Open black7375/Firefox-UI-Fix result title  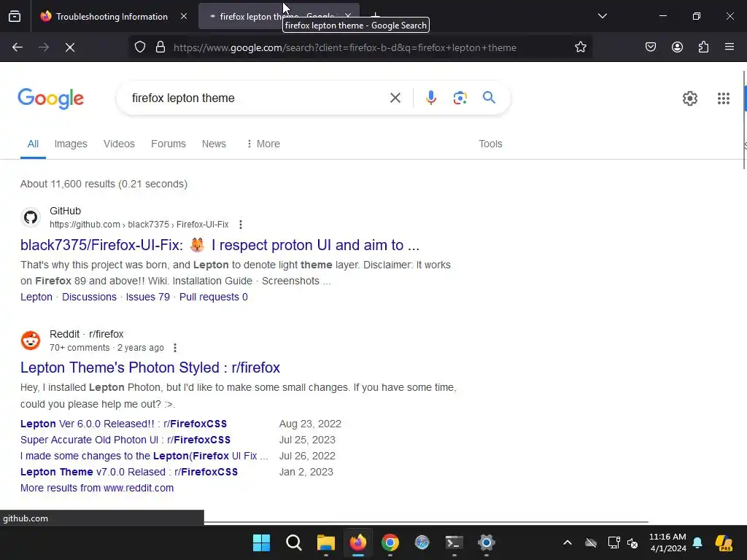[x=220, y=245]
